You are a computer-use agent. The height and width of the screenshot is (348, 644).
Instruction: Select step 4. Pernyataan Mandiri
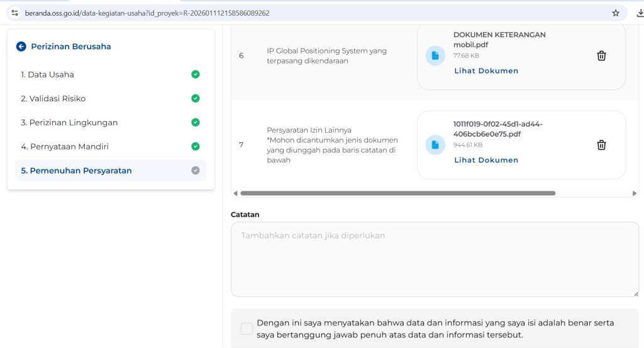[65, 147]
